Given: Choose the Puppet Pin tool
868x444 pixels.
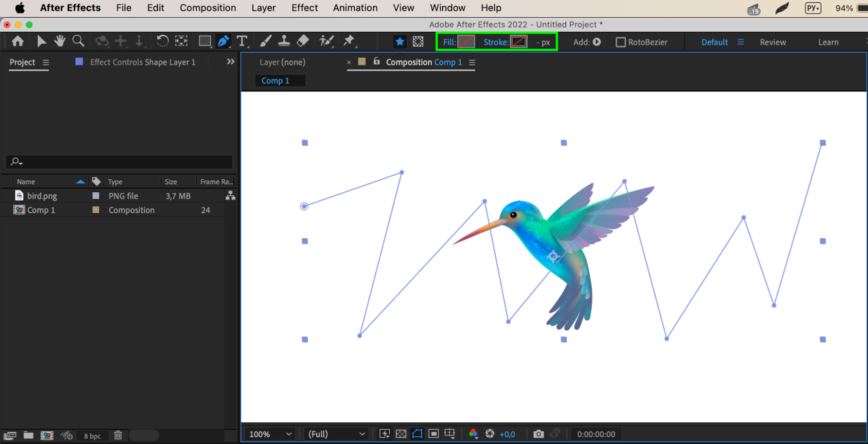Looking at the screenshot, I should tap(349, 41).
